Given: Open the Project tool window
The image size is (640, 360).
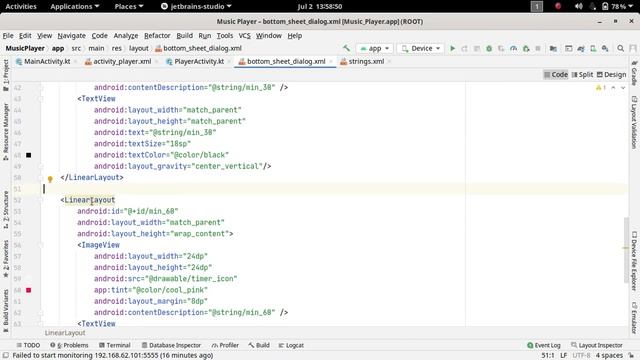Looking at the screenshot, I should tap(6, 76).
